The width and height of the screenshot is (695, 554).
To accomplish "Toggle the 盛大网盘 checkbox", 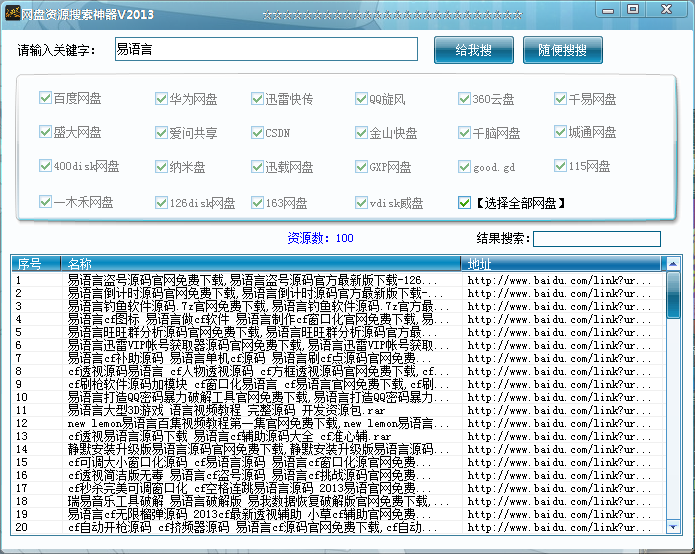I will [x=45, y=132].
